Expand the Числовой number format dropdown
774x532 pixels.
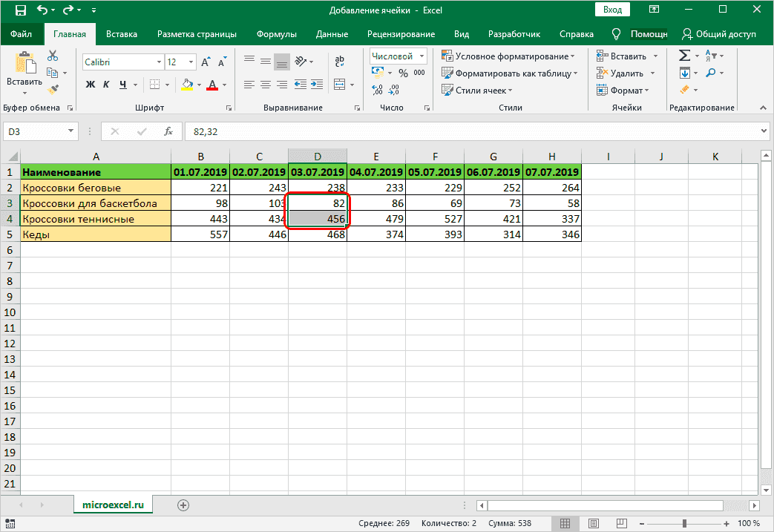point(422,56)
